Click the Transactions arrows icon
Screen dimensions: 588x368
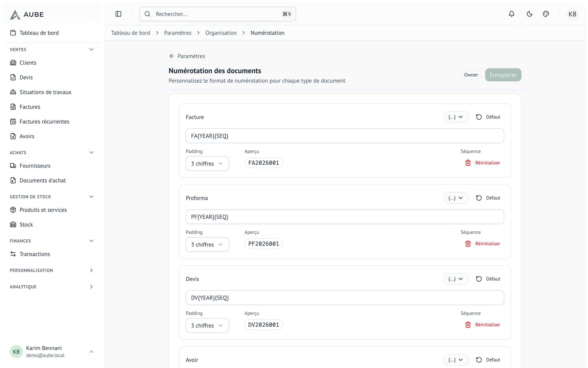13,254
